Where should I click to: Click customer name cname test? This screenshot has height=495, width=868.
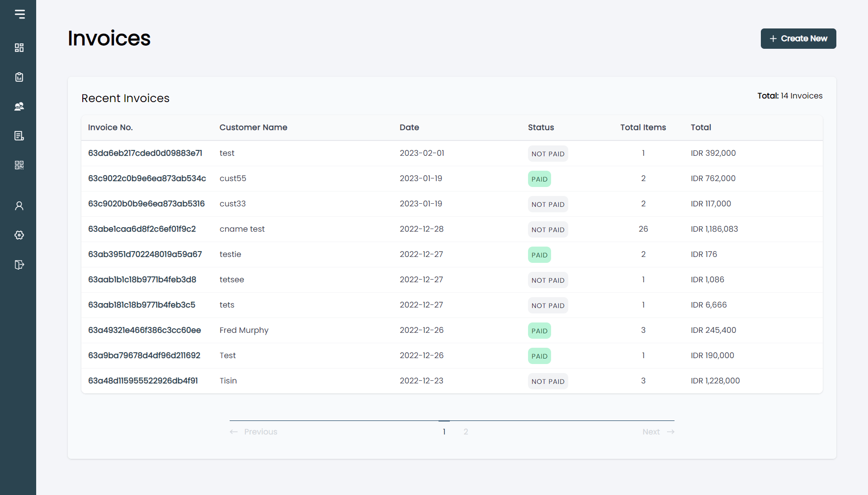click(x=242, y=229)
